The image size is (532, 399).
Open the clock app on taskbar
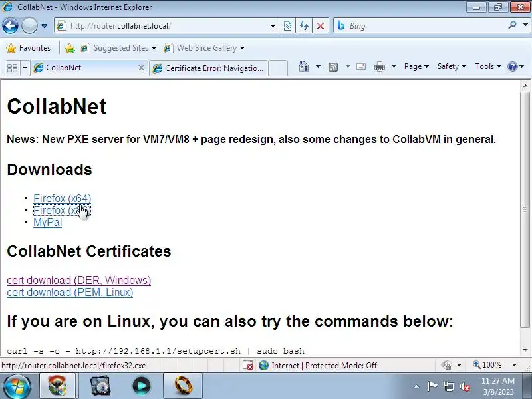[100, 386]
